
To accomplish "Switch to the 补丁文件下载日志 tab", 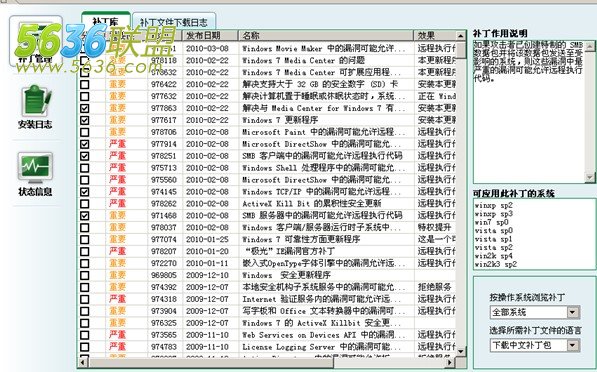I will 174,22.
